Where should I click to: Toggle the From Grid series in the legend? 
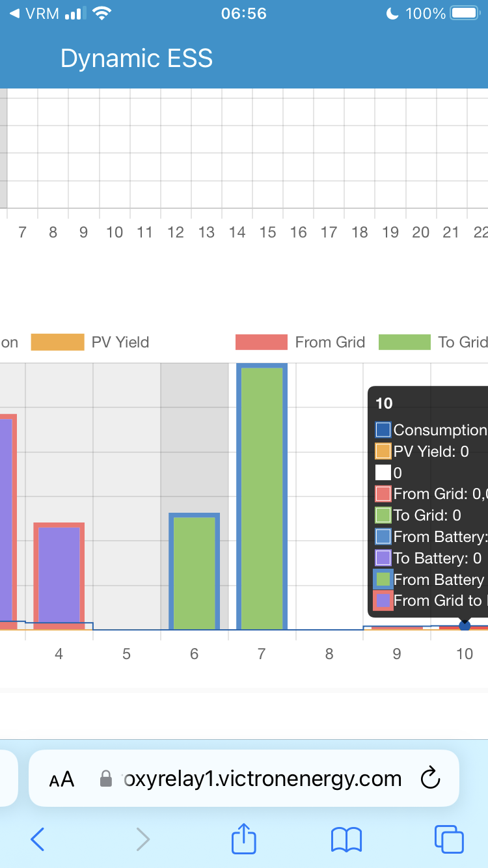pyautogui.click(x=330, y=342)
